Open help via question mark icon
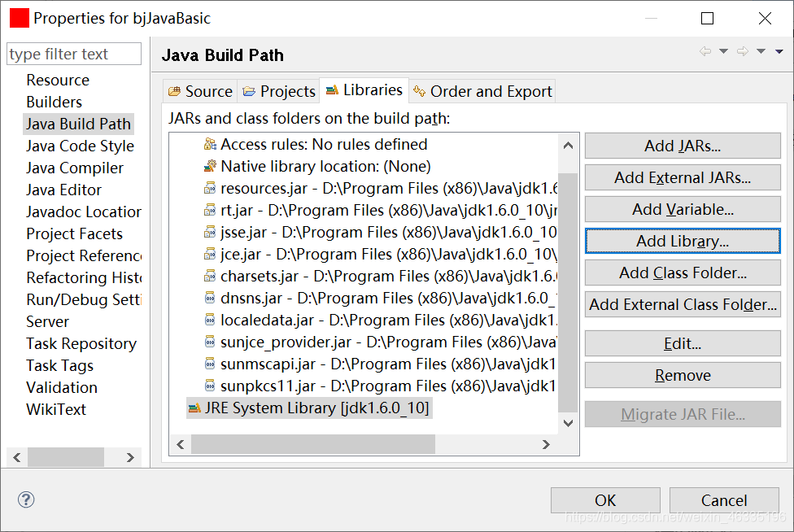Viewport: 794px width, 532px height. 26,499
